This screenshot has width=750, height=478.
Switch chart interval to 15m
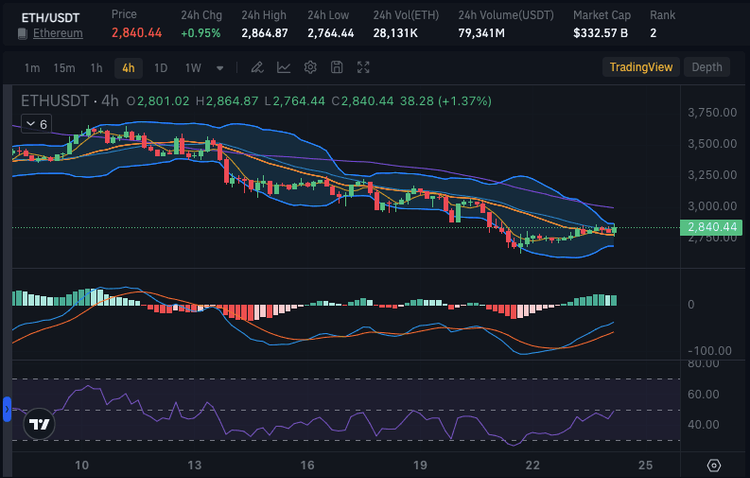click(64, 68)
